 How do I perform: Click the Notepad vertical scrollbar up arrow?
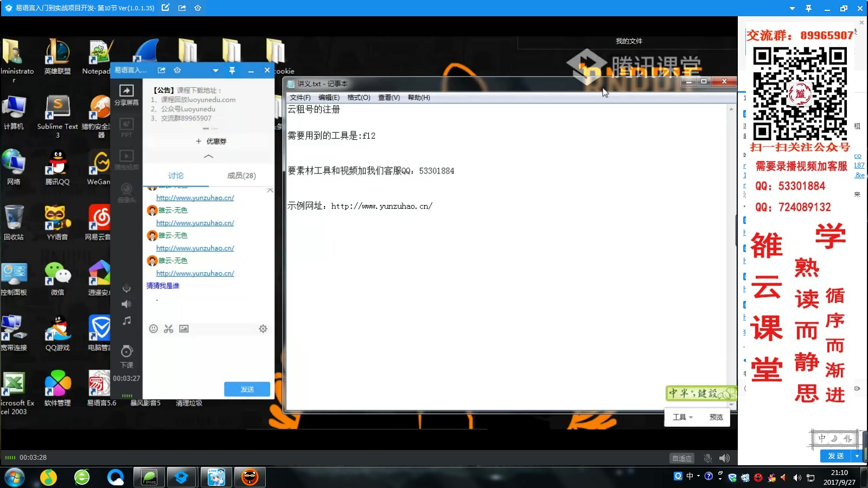731,109
